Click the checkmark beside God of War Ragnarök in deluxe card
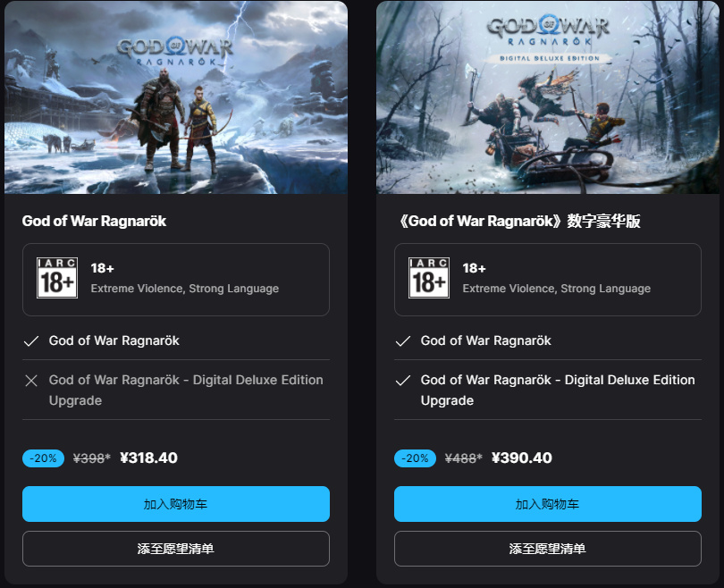The image size is (724, 588). tap(403, 341)
